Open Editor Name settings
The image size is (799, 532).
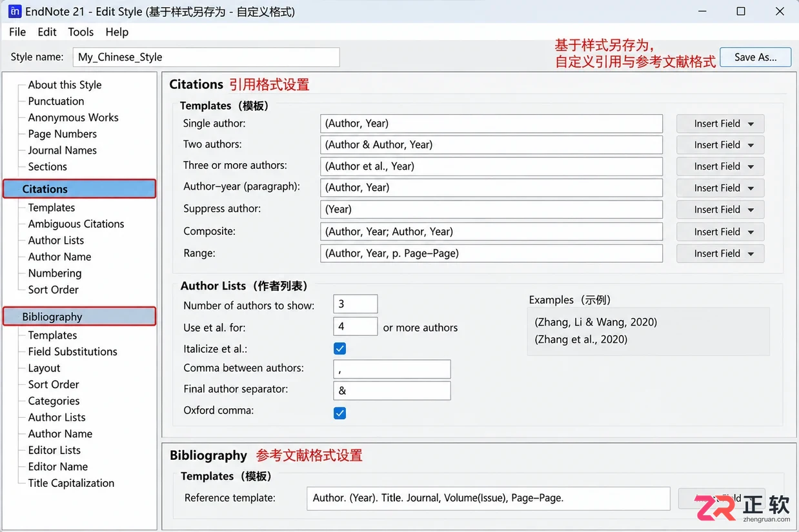58,467
